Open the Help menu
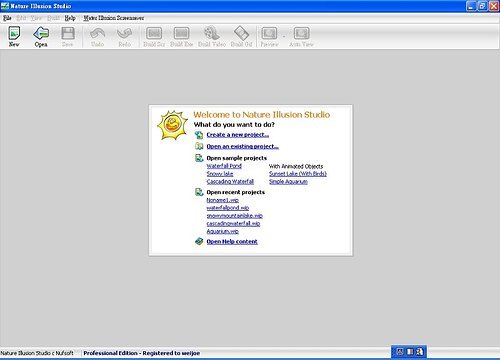This screenshot has height=360, width=500. [70, 18]
